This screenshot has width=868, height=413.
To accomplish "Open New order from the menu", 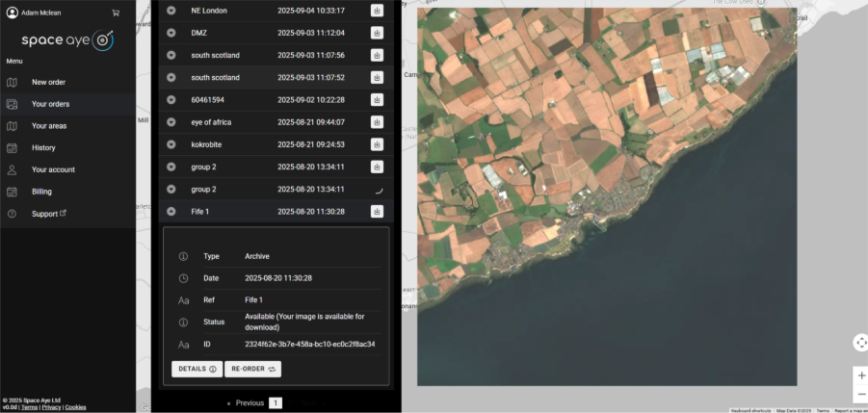I will (48, 82).
